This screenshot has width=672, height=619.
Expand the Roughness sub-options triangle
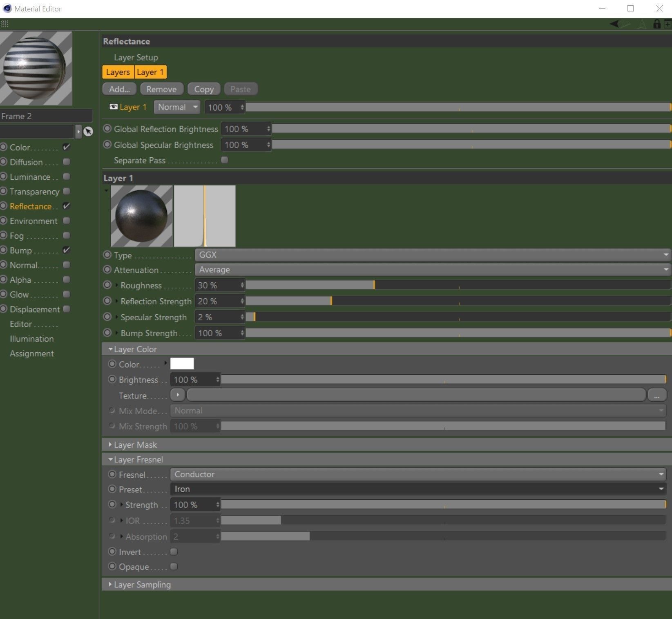(x=117, y=285)
